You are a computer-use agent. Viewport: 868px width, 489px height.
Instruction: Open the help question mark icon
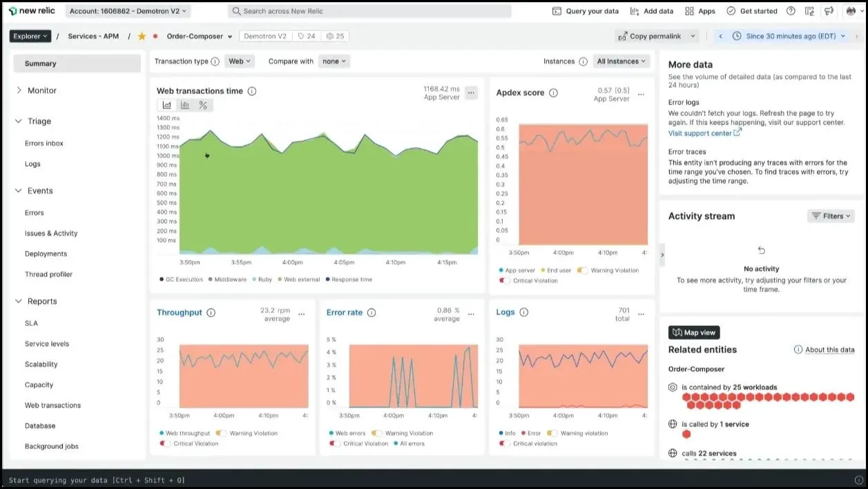coord(791,11)
